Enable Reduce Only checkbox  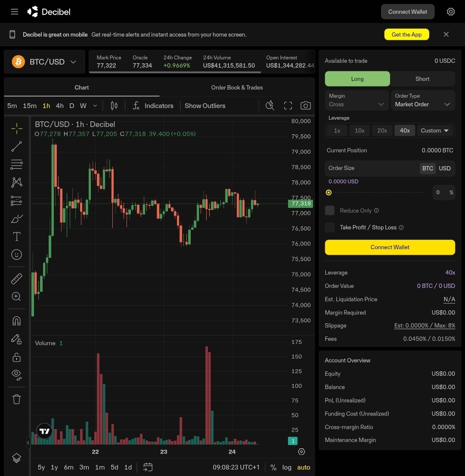(x=329, y=210)
